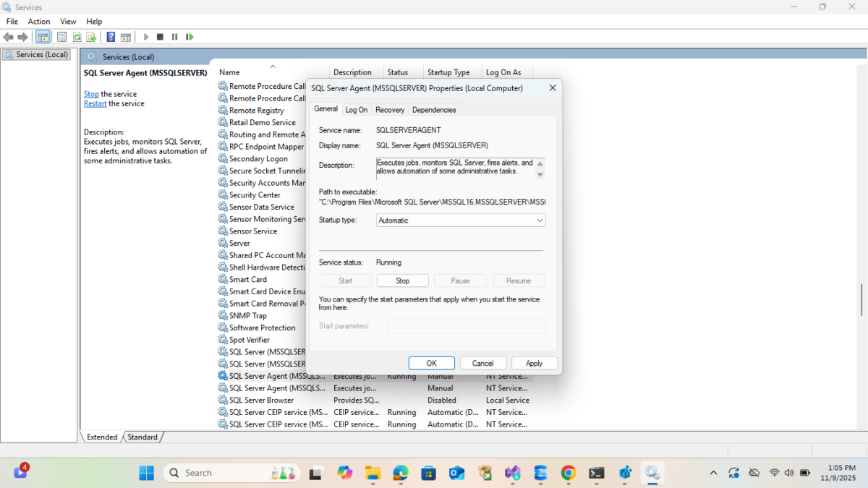This screenshot has width=868, height=488.
Task: Show hidden system tray icons chevron
Action: [x=713, y=473]
